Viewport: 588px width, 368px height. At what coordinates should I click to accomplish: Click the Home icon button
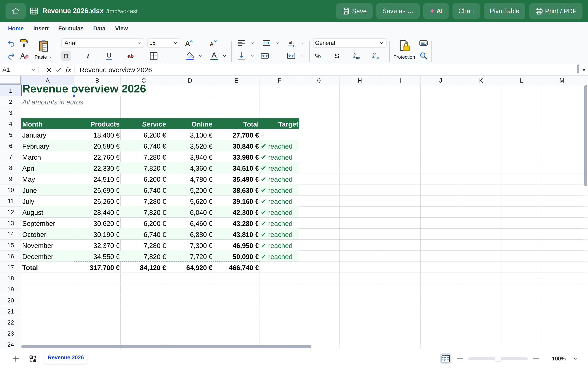pos(16,11)
